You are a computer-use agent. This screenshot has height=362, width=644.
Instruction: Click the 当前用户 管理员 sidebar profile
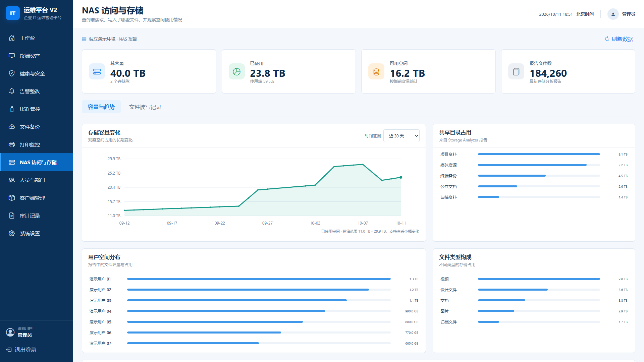(19, 332)
